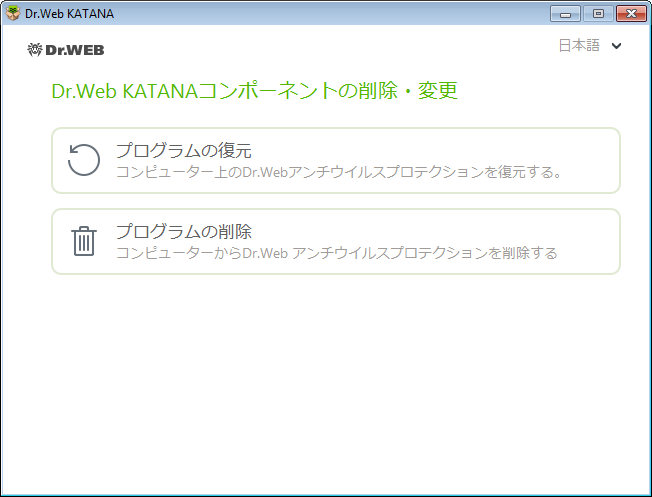
Task: Select プログラムの復元 option
Action: 336,161
